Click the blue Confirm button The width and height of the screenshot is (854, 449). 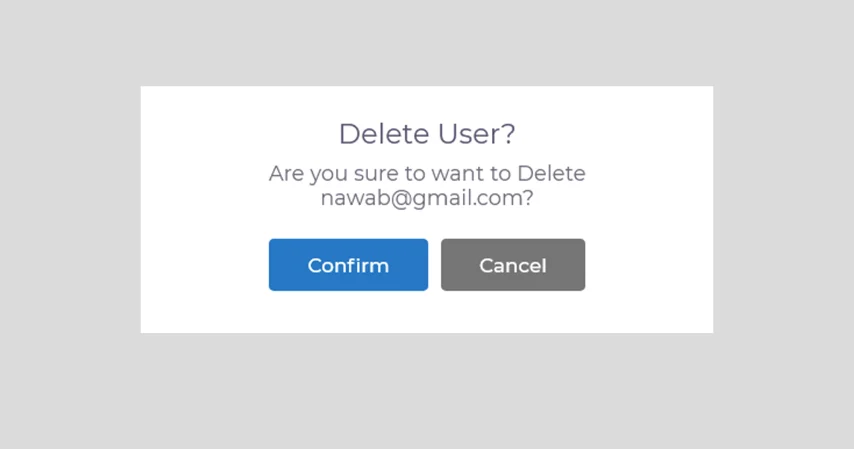click(x=348, y=265)
